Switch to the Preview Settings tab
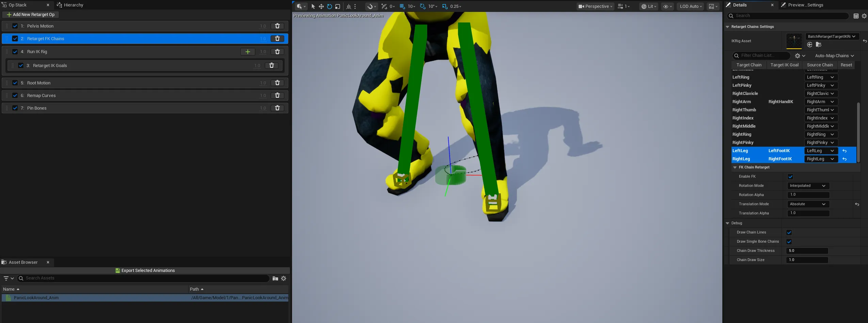868x323 pixels. [802, 5]
